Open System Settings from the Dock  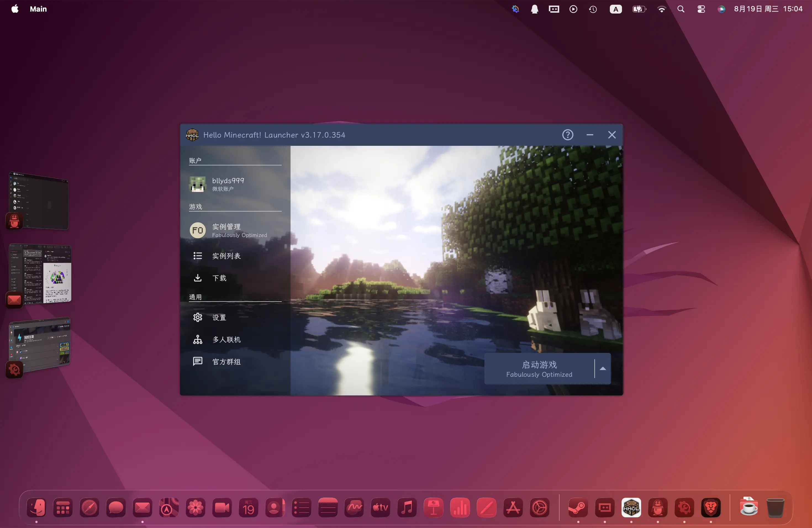[x=540, y=508]
